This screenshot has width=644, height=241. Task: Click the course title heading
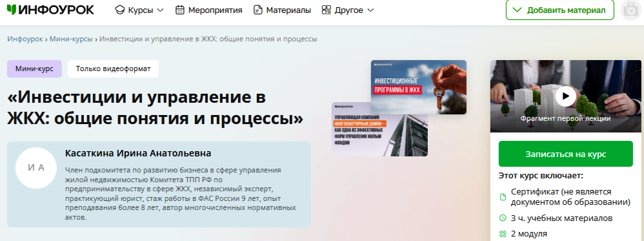click(156, 108)
